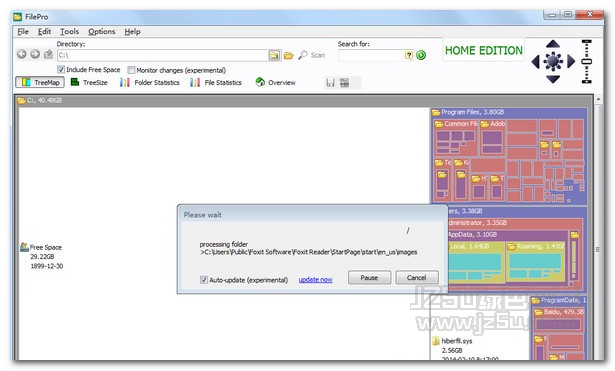The width and height of the screenshot is (615, 371).
Task: Click the icon right of save disk
Action: coord(344,82)
